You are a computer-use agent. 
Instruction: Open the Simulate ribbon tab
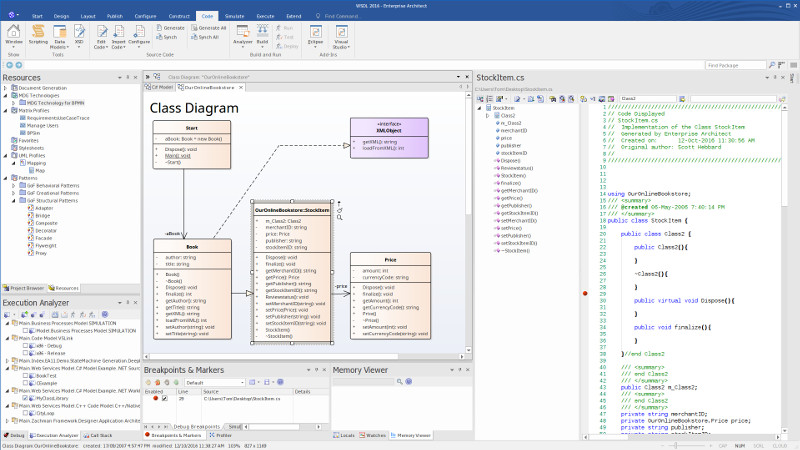234,16
